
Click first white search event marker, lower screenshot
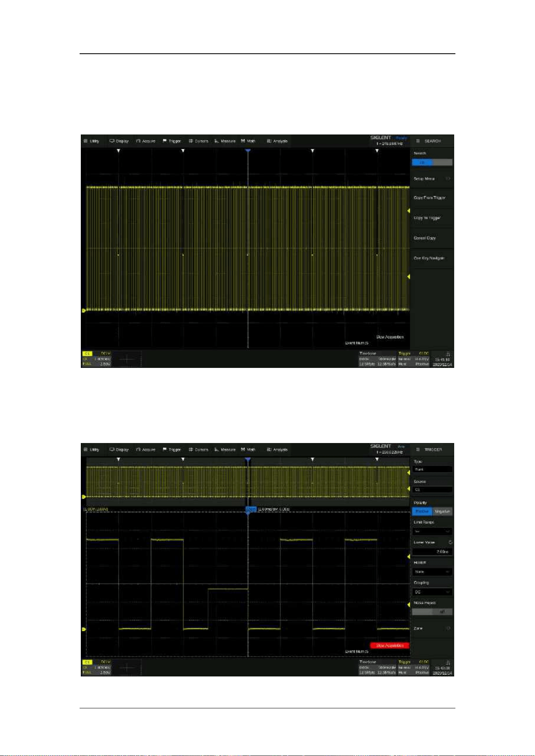(118, 460)
